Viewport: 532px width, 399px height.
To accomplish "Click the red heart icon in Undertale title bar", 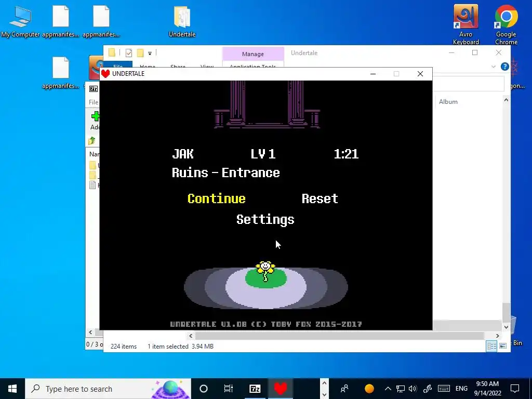I will [105, 74].
